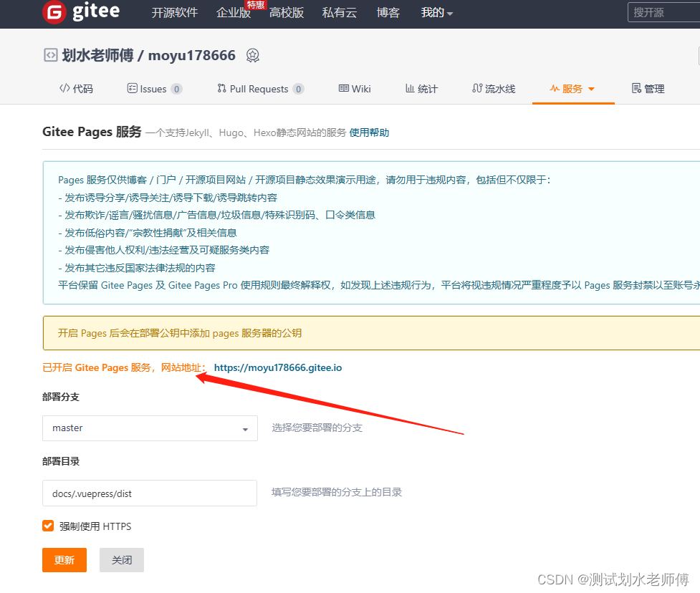Click the Issues count badge 0
Screen dimensions: 700x593
tap(177, 90)
